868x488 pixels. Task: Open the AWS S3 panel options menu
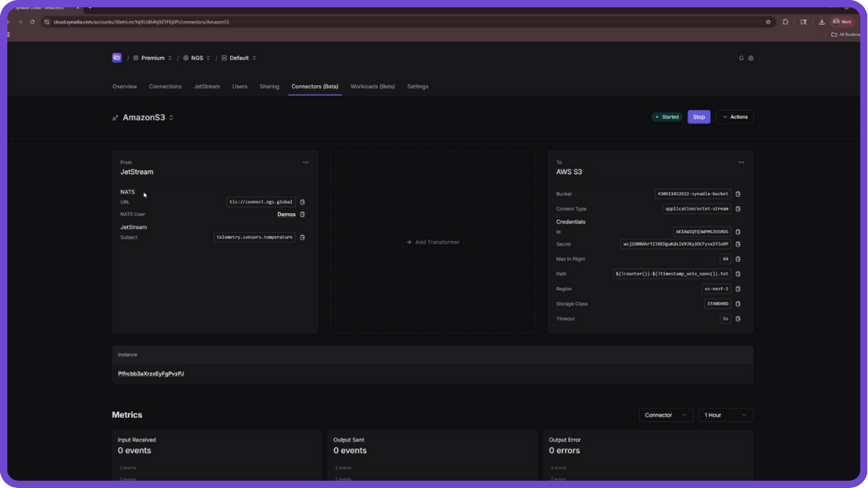741,162
